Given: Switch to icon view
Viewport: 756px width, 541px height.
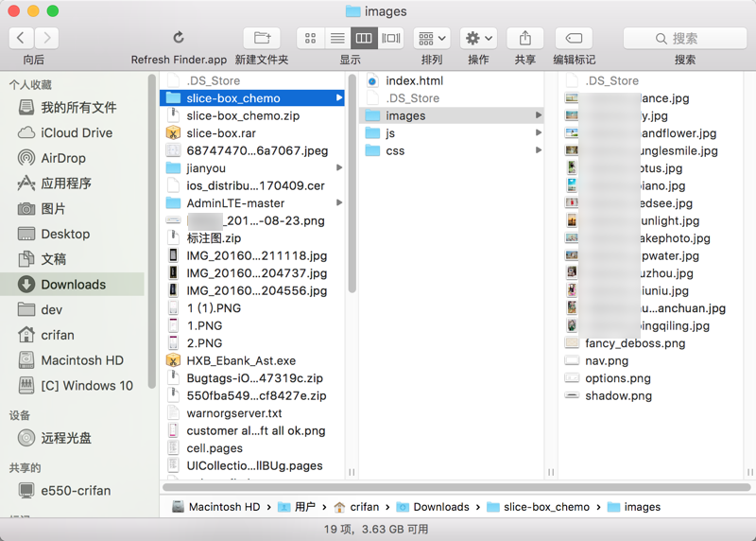Looking at the screenshot, I should (311, 38).
